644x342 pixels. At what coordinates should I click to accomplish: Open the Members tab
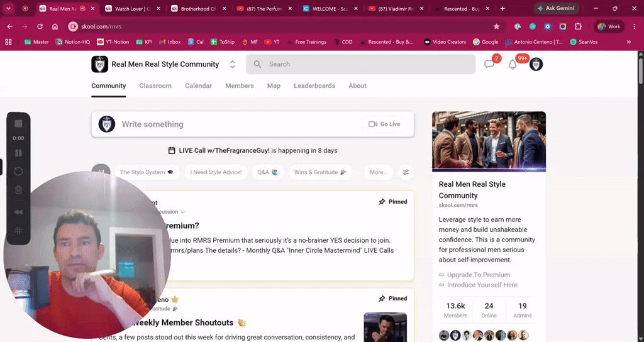(x=240, y=85)
